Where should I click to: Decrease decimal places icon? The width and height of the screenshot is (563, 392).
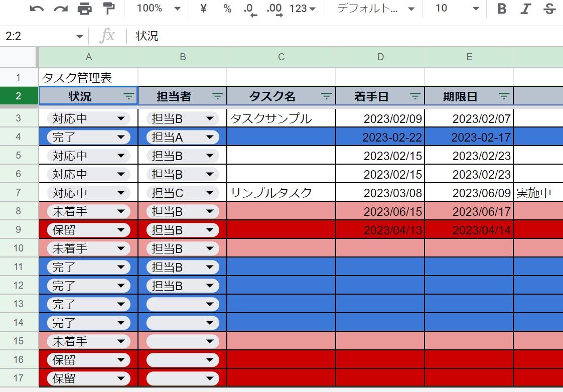coord(250,10)
